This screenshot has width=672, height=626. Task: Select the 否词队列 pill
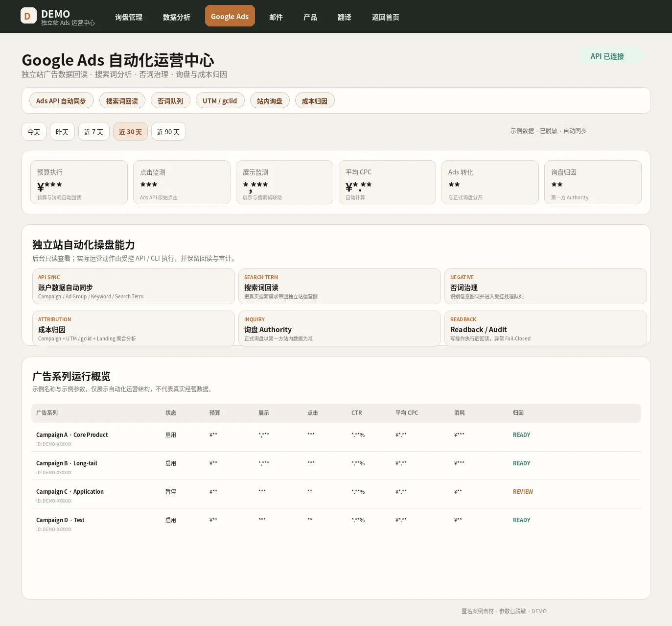(170, 100)
